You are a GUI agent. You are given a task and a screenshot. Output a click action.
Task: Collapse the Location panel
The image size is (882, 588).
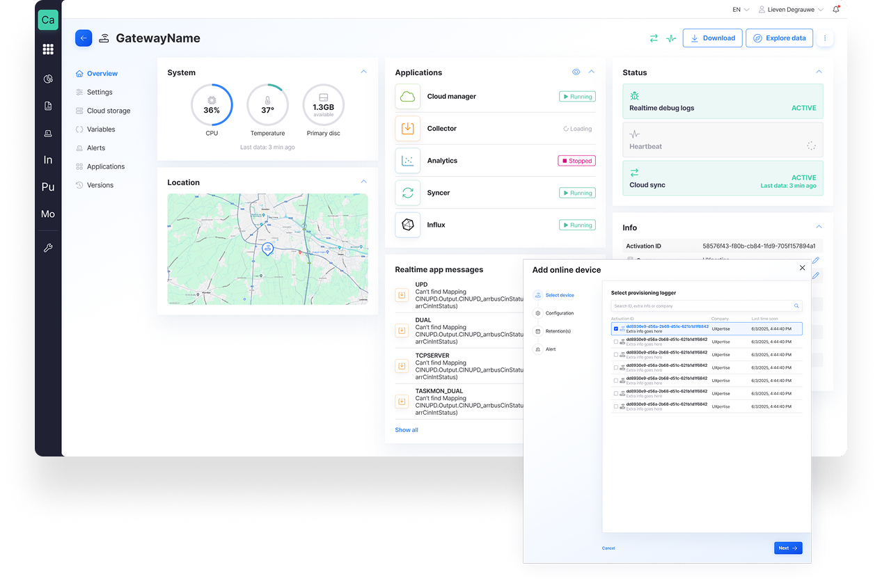tap(363, 182)
